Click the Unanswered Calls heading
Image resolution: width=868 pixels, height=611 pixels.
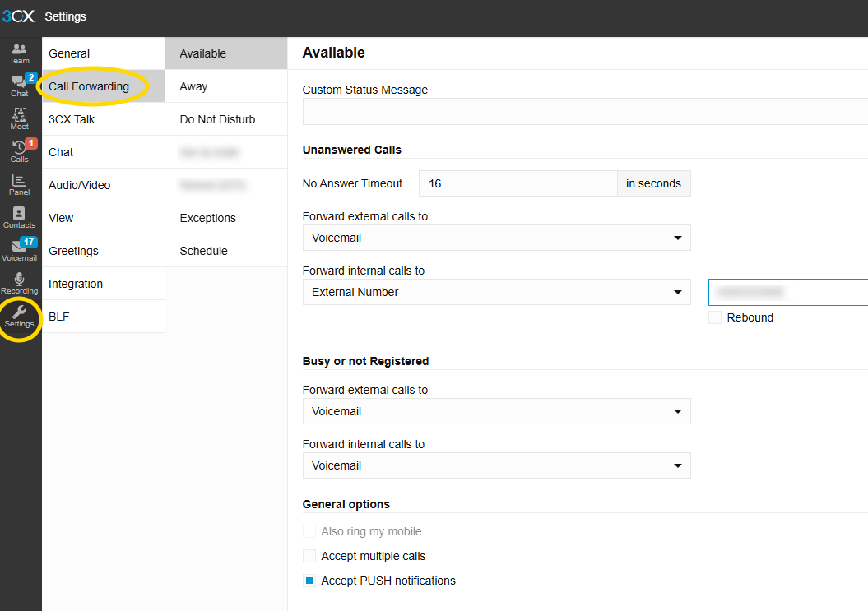351,150
